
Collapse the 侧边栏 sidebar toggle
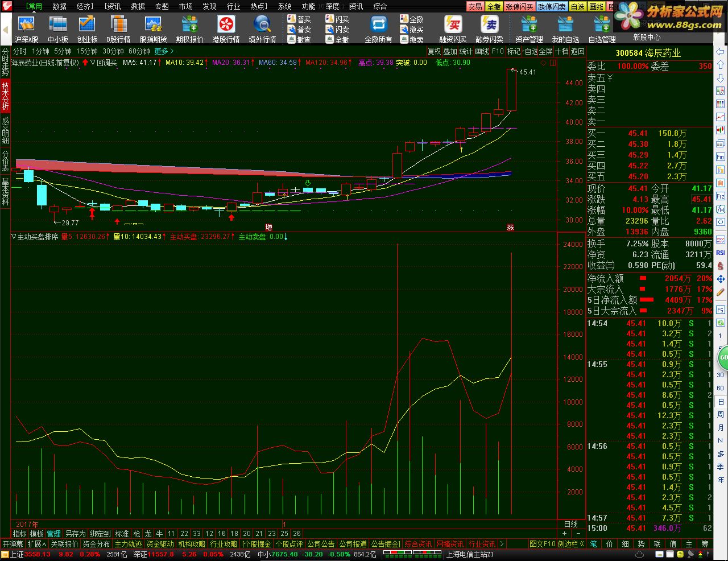pos(572,544)
